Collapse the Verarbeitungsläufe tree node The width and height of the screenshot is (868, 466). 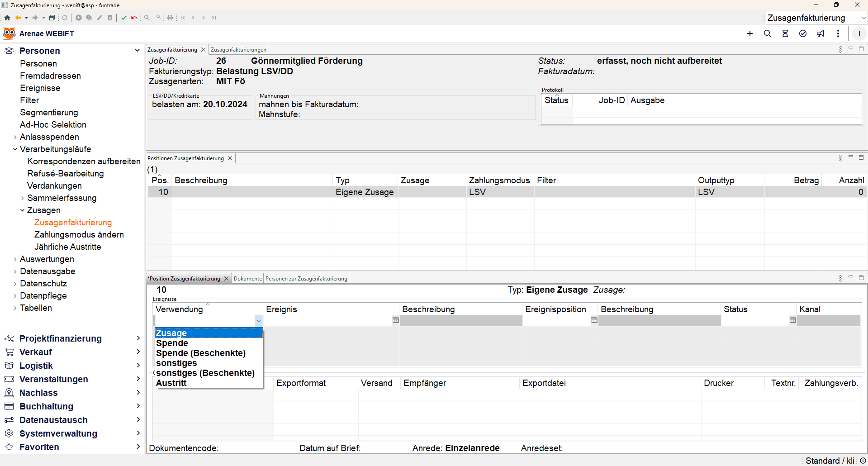click(15, 149)
